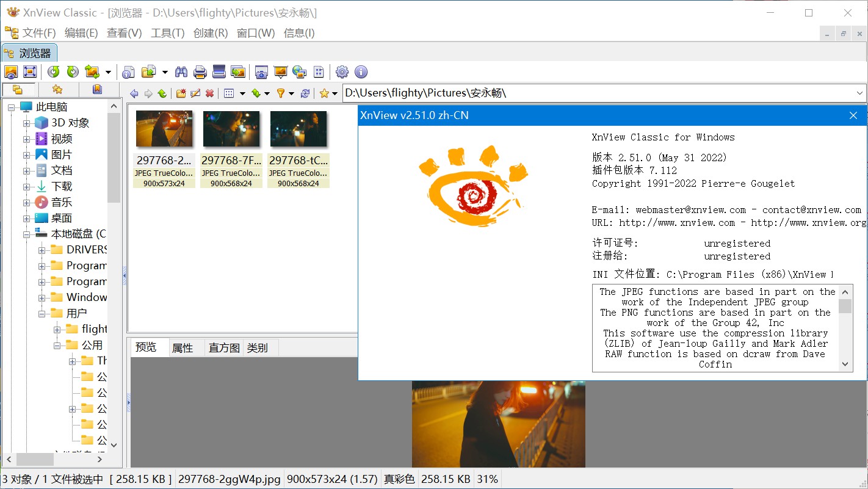Go back with blue left arrow

tap(135, 93)
